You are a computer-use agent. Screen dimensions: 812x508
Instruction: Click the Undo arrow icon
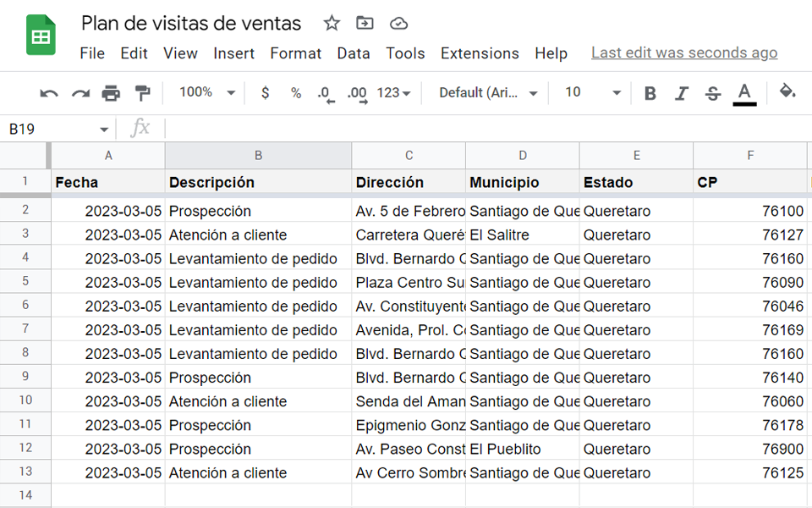tap(49, 93)
